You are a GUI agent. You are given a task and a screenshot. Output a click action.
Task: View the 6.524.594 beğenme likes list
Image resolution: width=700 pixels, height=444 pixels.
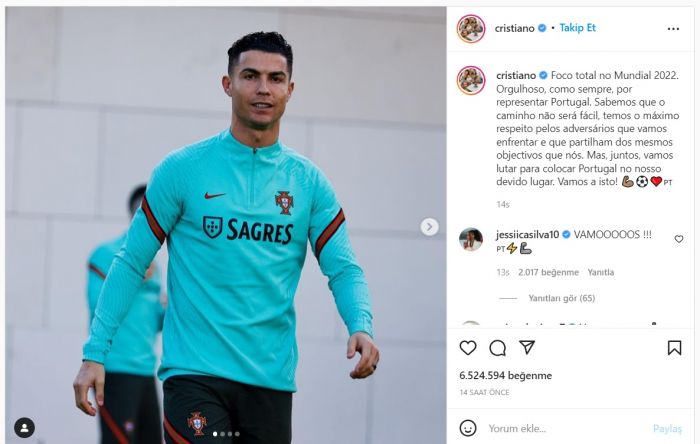click(x=505, y=376)
